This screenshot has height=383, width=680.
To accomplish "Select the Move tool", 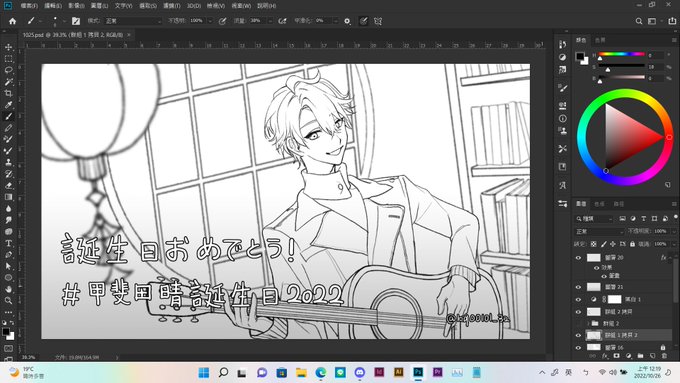I will click(x=8, y=47).
